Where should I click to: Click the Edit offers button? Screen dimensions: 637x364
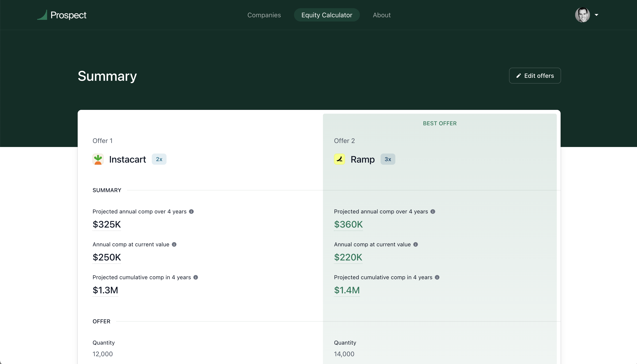pyautogui.click(x=535, y=75)
